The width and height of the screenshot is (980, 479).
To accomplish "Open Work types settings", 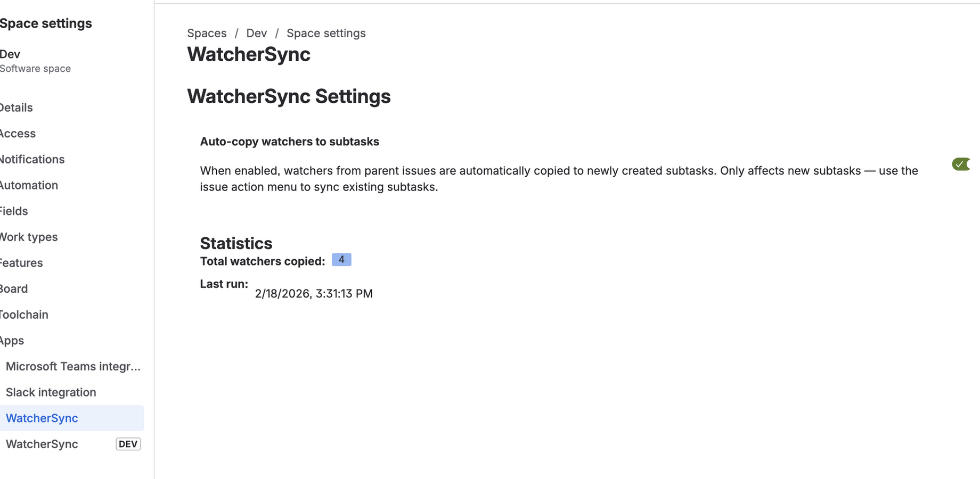I will pos(29,237).
